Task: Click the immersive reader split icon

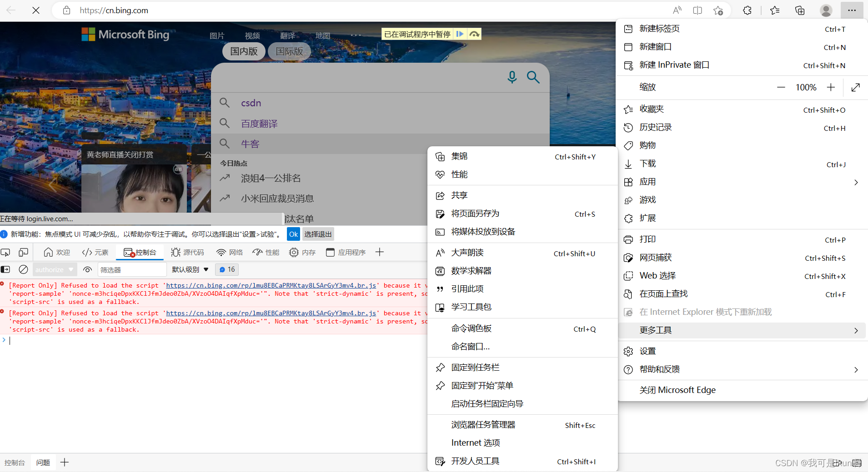Action: click(x=697, y=10)
